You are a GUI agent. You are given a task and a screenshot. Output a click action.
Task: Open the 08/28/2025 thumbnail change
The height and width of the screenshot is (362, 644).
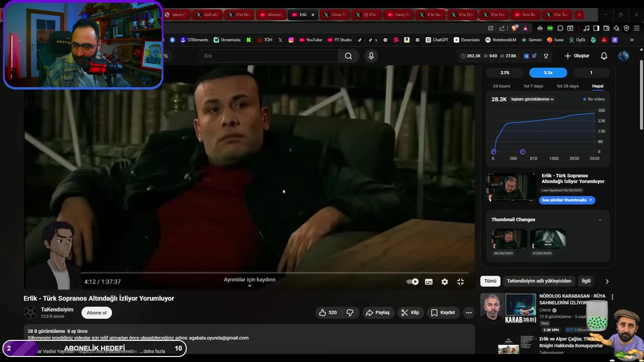[x=509, y=239]
